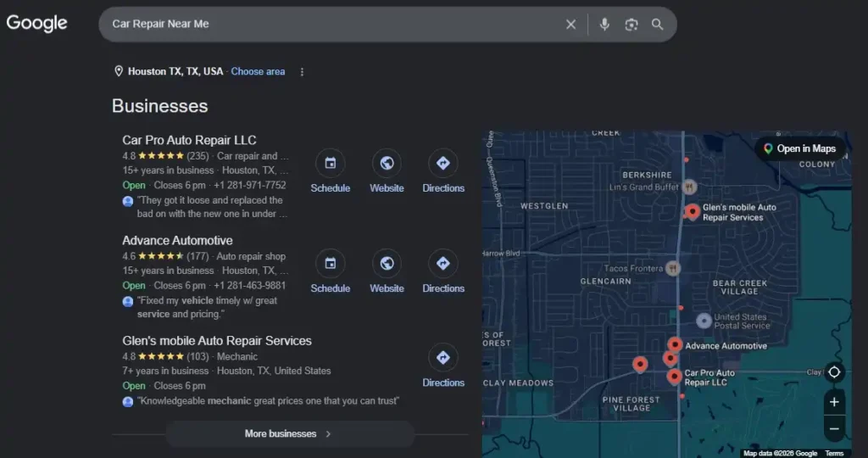Click the (235) review count

pyautogui.click(x=198, y=156)
